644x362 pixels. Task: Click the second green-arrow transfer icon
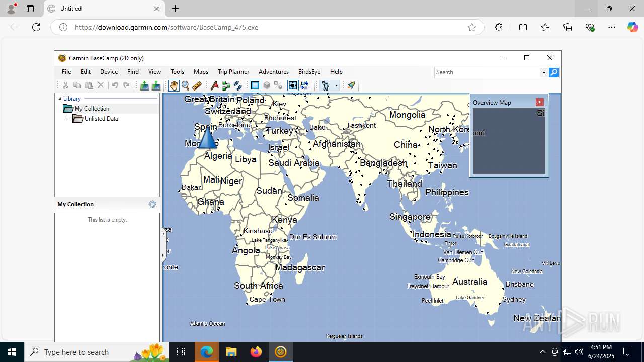156,85
